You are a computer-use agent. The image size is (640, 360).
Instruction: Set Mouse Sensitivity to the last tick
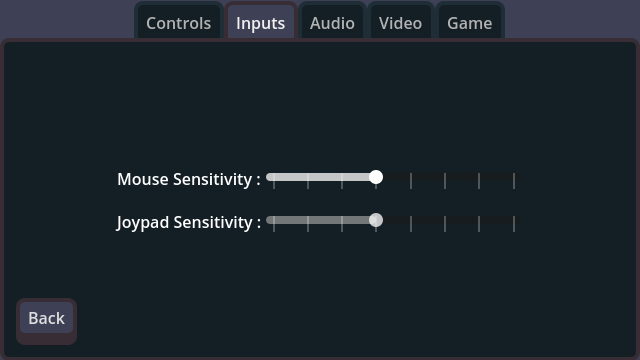pos(514,181)
